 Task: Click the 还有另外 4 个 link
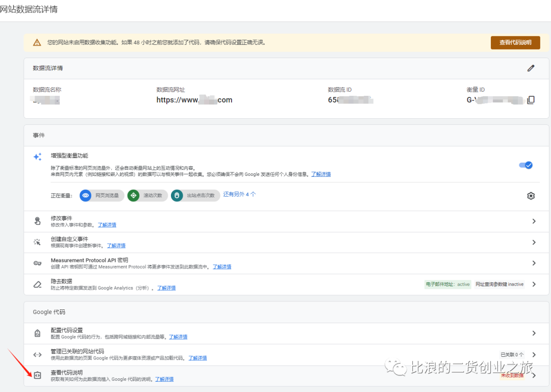pos(239,194)
